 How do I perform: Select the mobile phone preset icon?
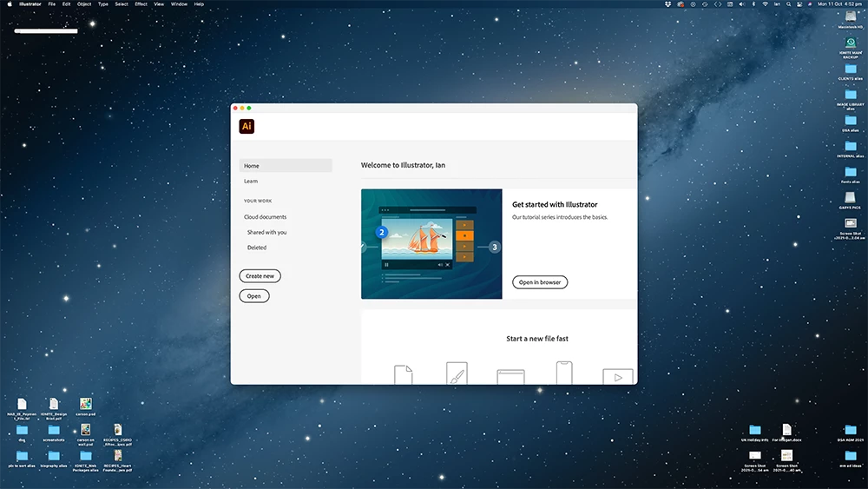click(564, 373)
